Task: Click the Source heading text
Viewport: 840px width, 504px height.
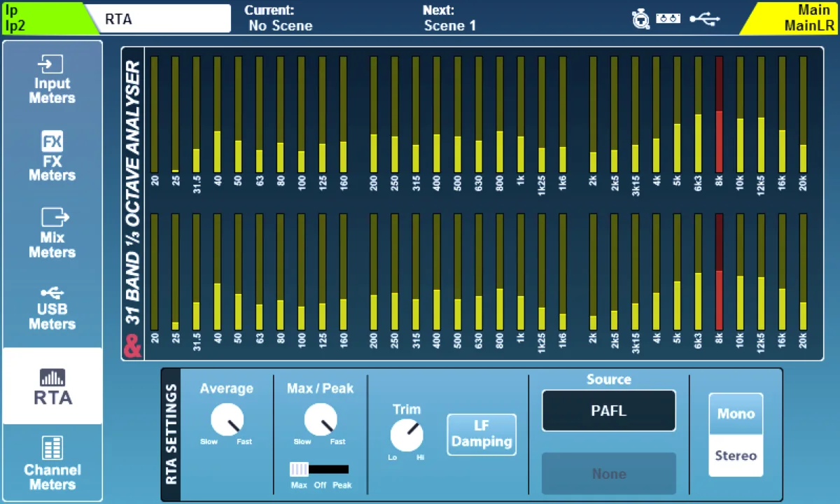Action: (x=608, y=379)
